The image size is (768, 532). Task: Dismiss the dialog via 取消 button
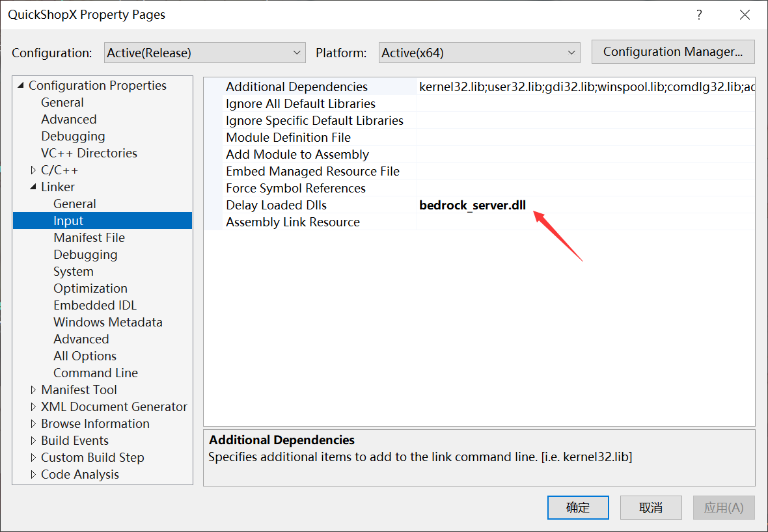click(x=651, y=507)
